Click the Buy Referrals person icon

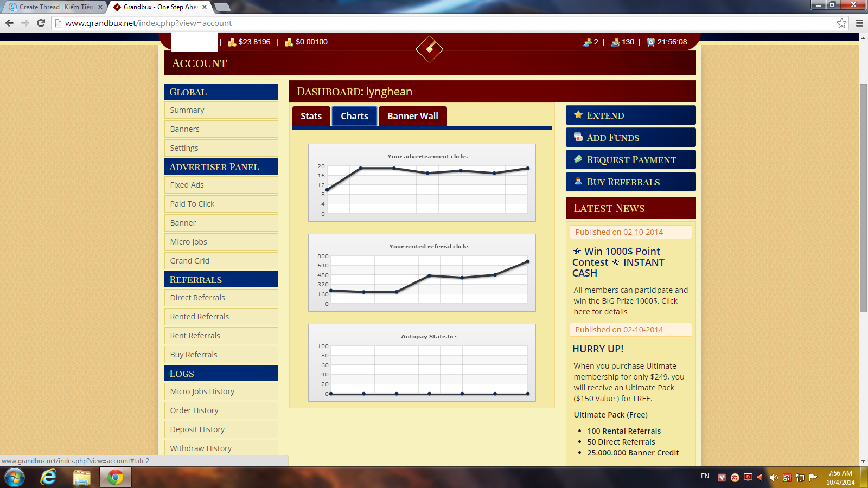[x=578, y=182]
